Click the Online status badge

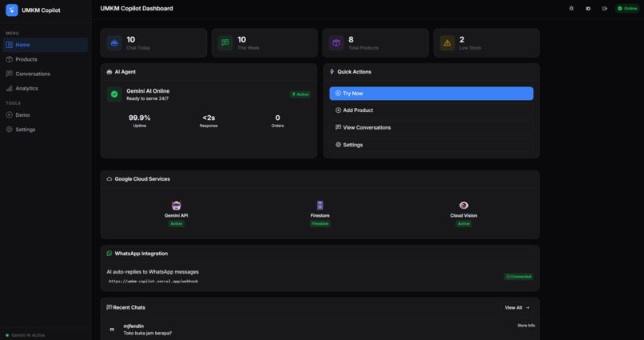pos(627,8)
